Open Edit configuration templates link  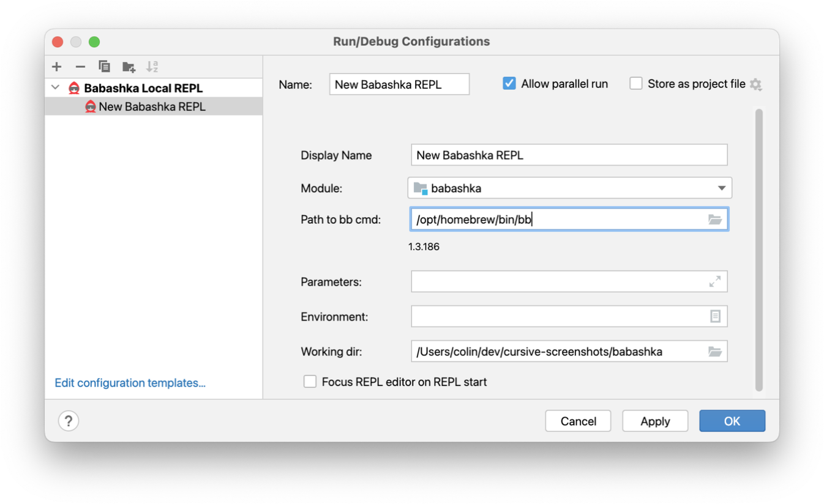[130, 383]
